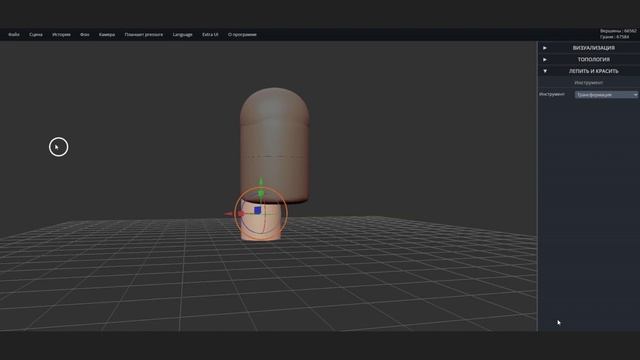This screenshot has width=640, height=360.
Task: Open the Extra UI menu
Action: 210,35
